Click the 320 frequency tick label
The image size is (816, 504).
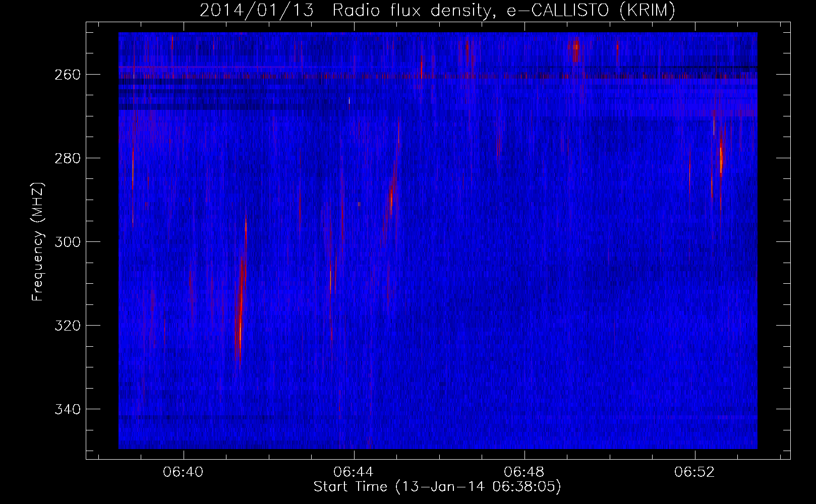click(67, 326)
